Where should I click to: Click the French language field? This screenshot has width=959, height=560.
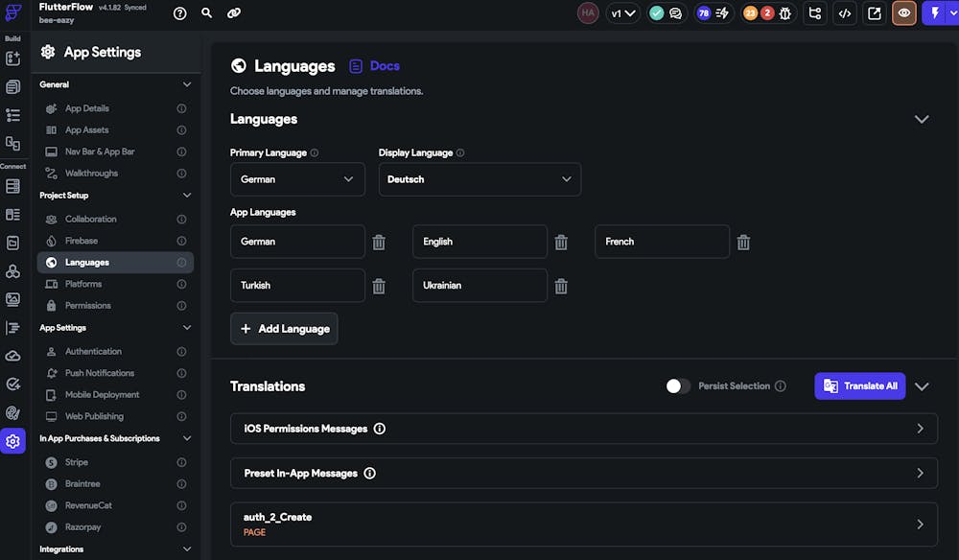point(662,242)
